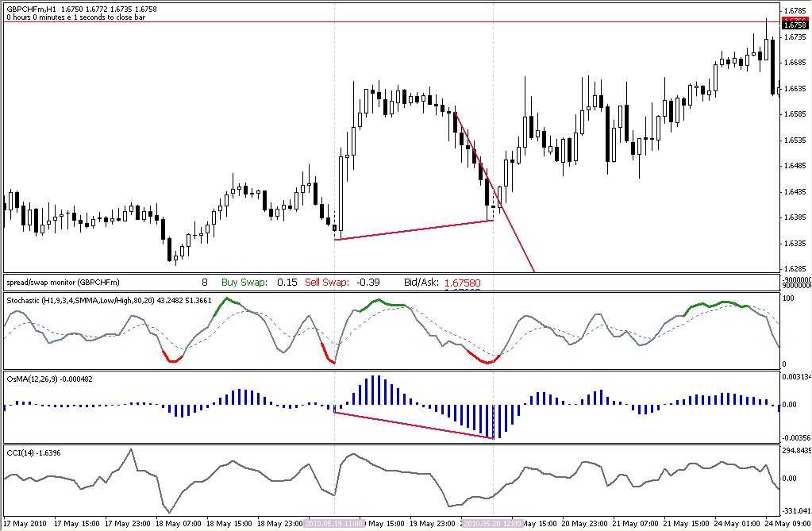The image size is (812, 531).
Task: Click the Bid/Ask value 1.67580
Action: click(x=463, y=283)
